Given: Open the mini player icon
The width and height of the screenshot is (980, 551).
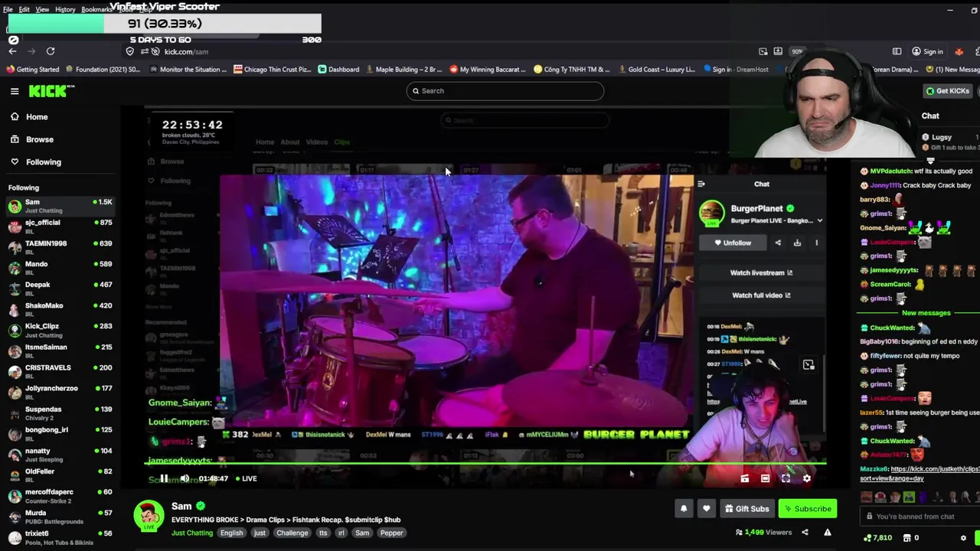Looking at the screenshot, I should click(x=744, y=478).
